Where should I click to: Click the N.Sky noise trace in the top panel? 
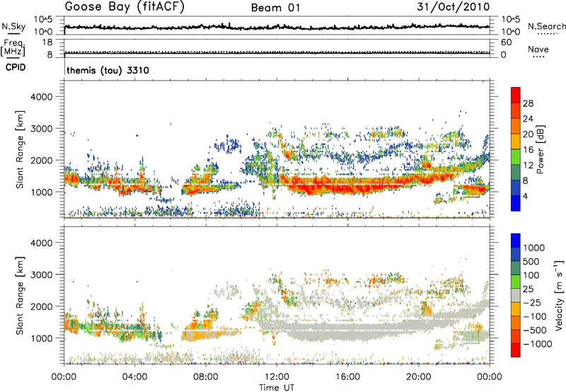click(x=277, y=27)
